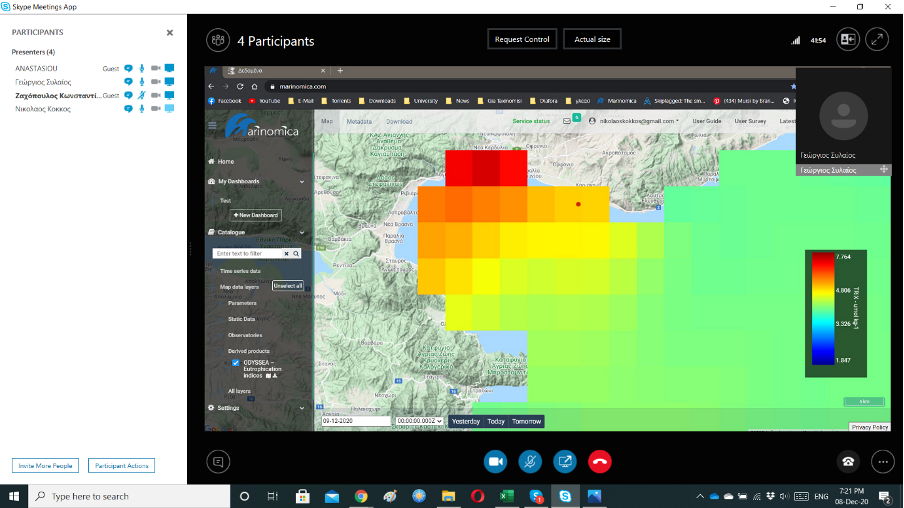Click the Actual size button

592,40
